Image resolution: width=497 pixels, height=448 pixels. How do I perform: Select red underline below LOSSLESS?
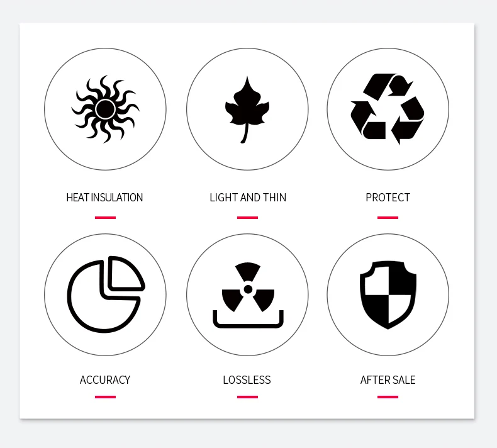247,397
